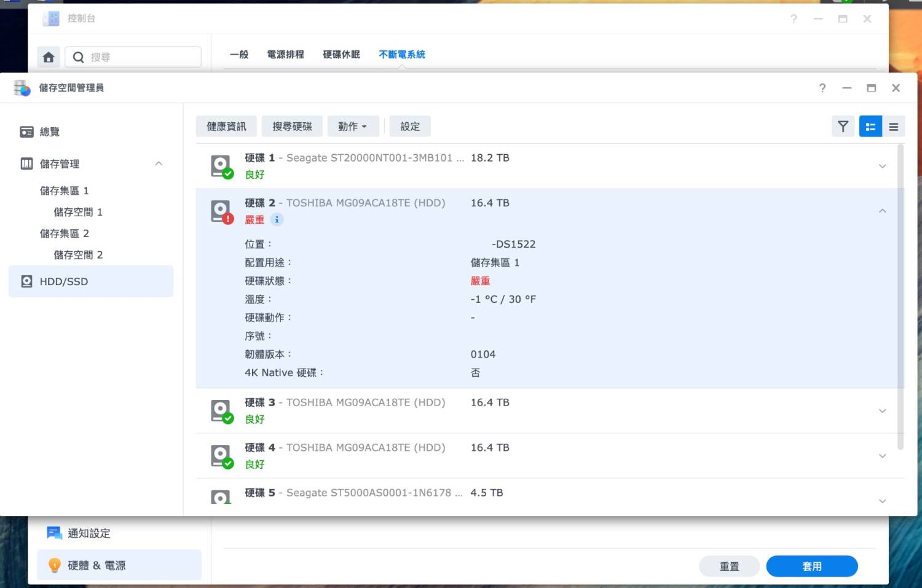Click info icon next to 嚴重 status
Screen dimensions: 922x588
[277, 219]
